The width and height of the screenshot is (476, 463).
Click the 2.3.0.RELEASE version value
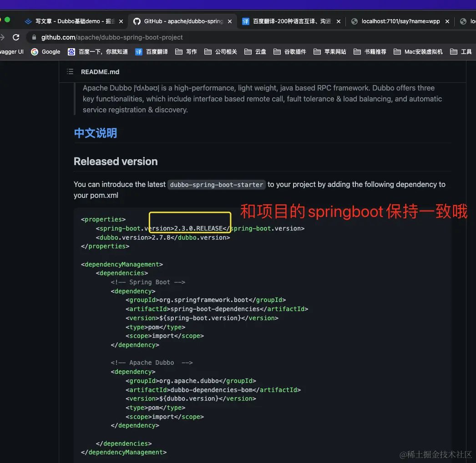[198, 228]
